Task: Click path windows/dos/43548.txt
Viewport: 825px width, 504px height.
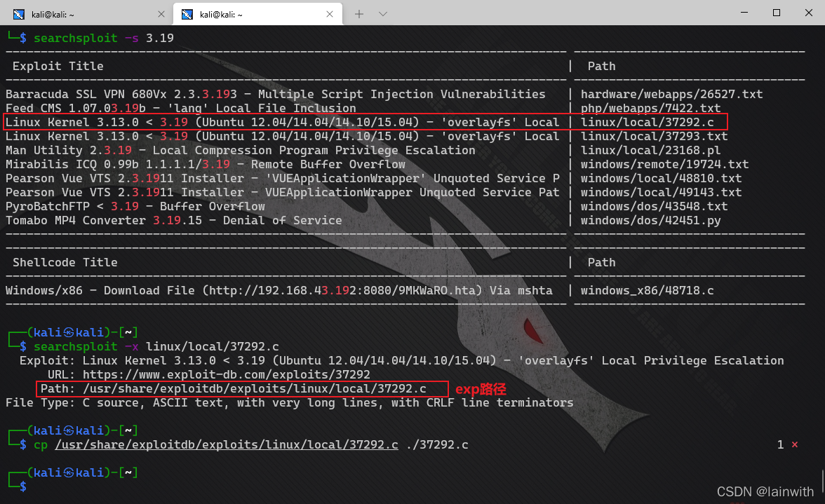Action: click(654, 207)
